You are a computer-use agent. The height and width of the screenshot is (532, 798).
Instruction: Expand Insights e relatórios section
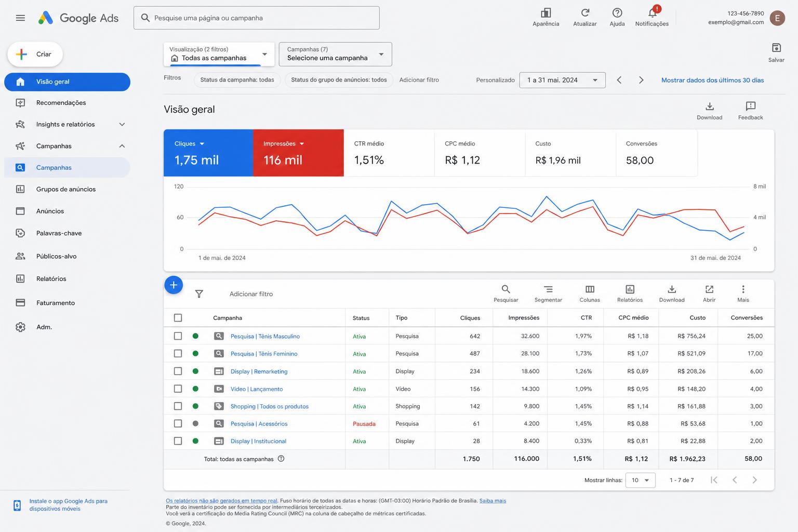tap(122, 124)
